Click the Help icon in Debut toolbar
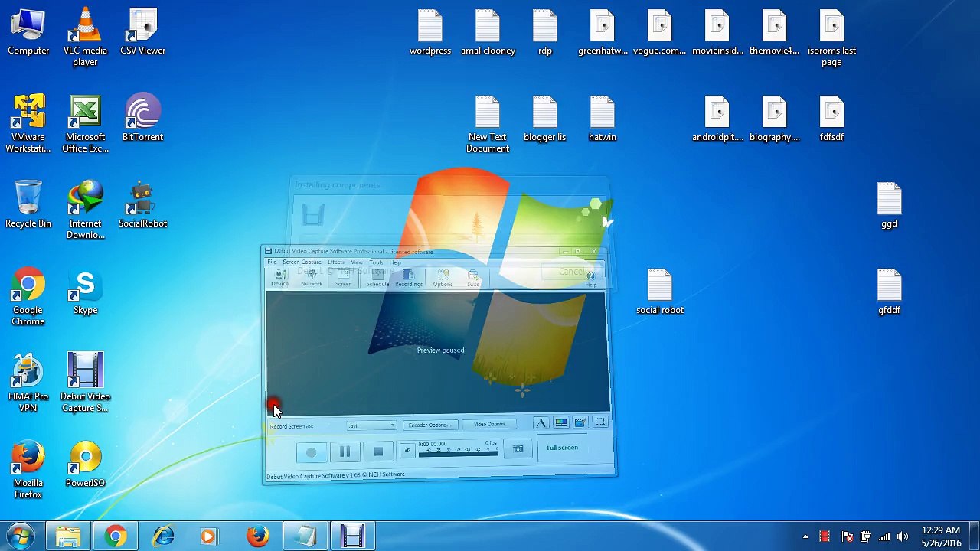This screenshot has height=551, width=980. [590, 279]
